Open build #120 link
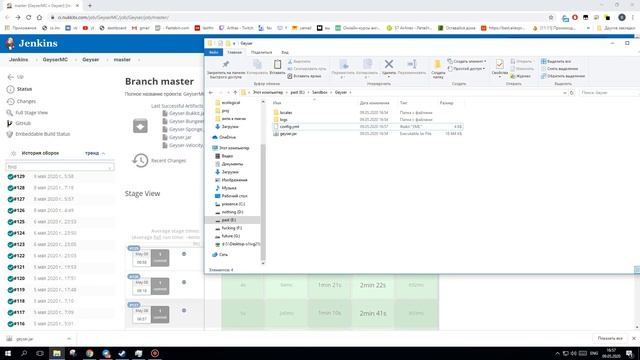 (19, 278)
